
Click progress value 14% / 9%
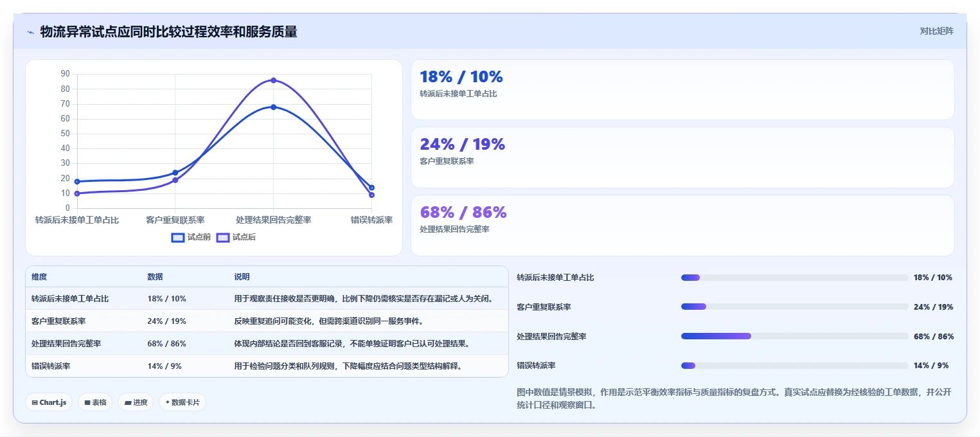[931, 366]
